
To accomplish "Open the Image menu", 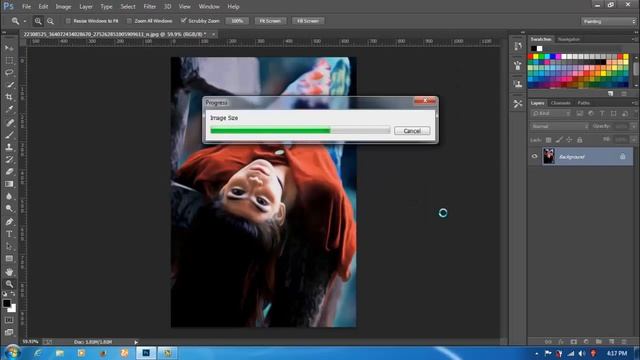I will pos(63,7).
